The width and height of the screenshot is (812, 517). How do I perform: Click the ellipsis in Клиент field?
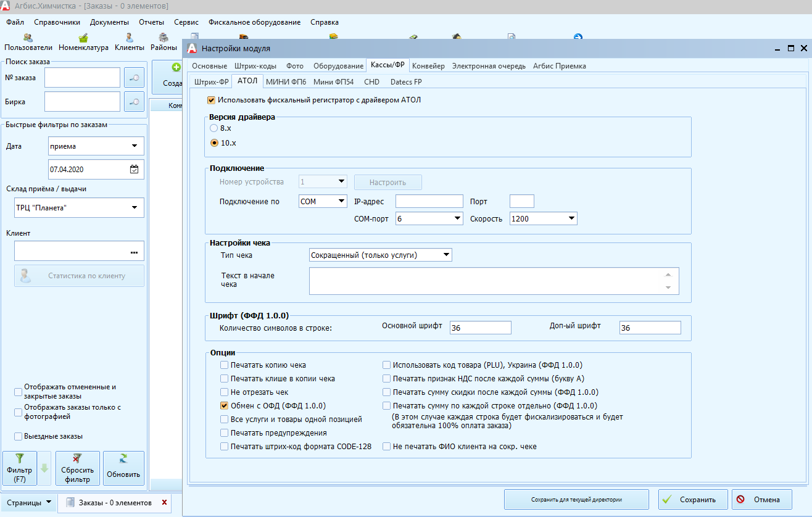(x=135, y=252)
